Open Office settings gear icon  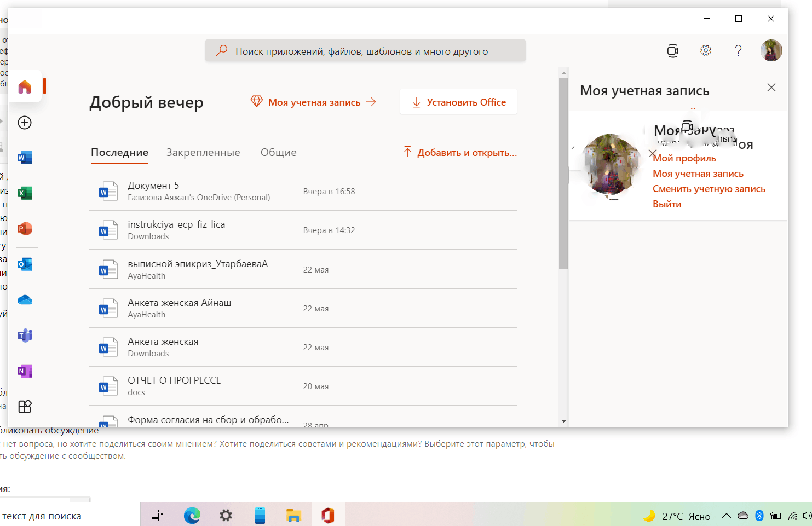click(x=706, y=50)
